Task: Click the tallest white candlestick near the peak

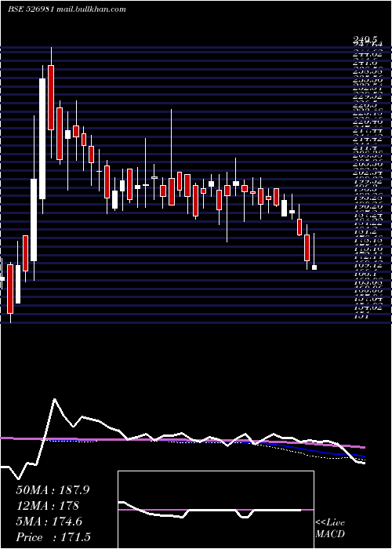Action: (x=42, y=139)
